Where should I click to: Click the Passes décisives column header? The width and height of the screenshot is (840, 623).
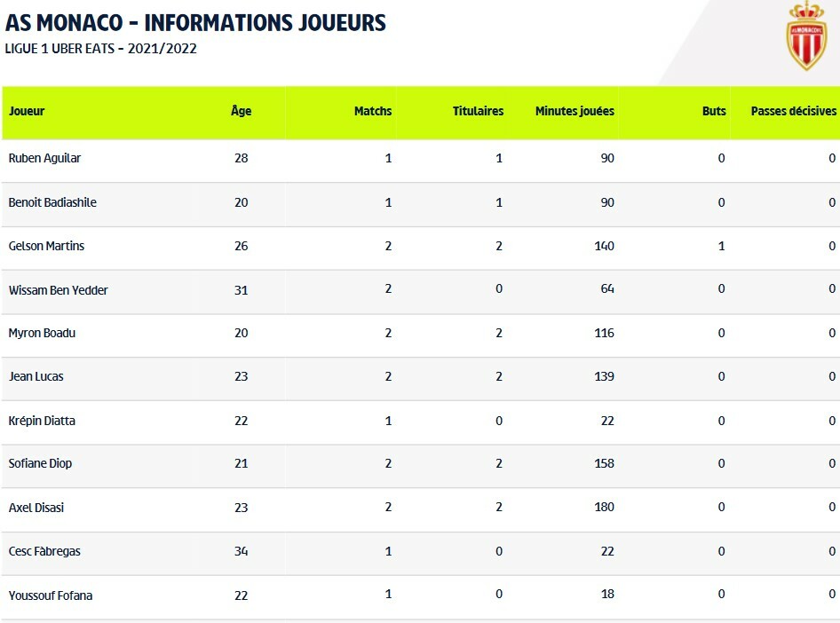click(793, 112)
